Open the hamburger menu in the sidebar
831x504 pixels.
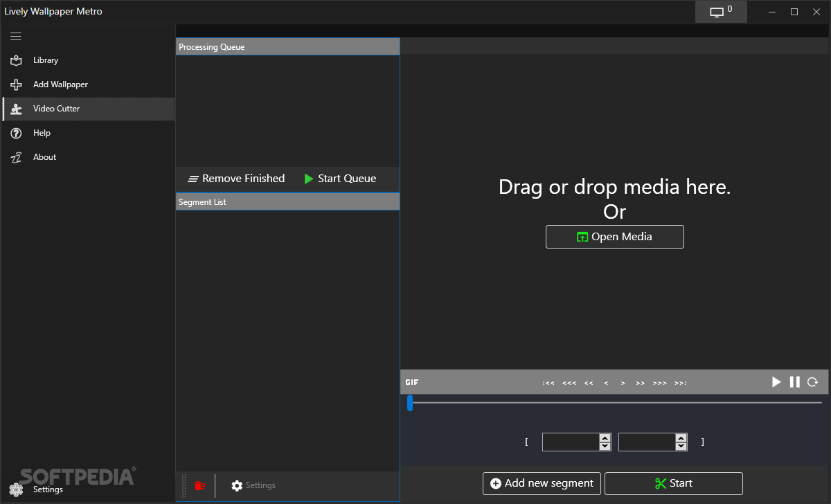coord(16,37)
